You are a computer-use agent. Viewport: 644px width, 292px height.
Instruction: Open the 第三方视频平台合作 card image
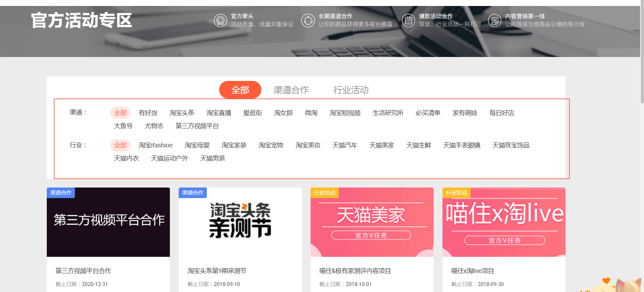(x=108, y=222)
